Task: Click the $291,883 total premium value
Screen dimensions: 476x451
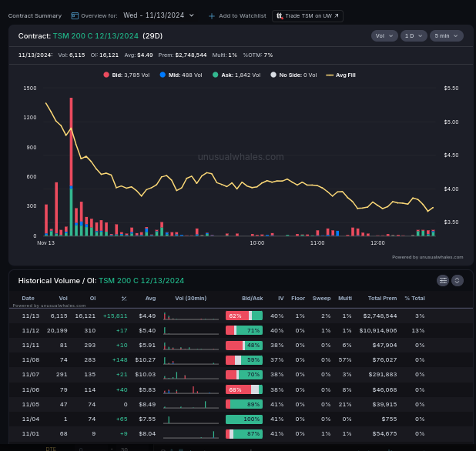Action: pyautogui.click(x=383, y=375)
